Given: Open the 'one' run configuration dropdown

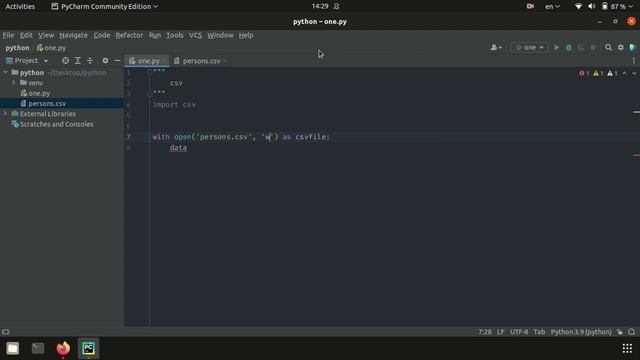Looking at the screenshot, I should (x=529, y=48).
